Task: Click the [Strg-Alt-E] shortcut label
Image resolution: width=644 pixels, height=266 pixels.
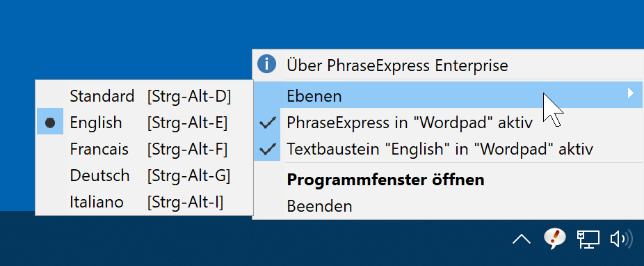Action: point(187,123)
